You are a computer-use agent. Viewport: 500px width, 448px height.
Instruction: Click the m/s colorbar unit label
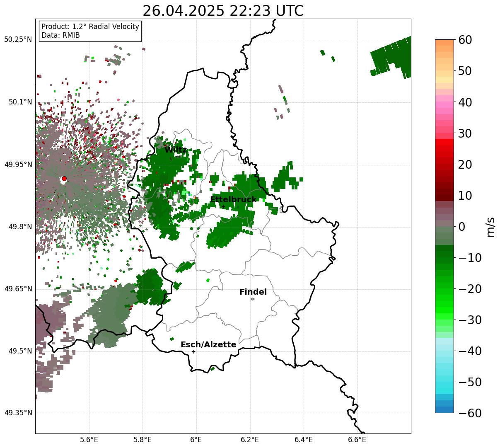tap(490, 227)
